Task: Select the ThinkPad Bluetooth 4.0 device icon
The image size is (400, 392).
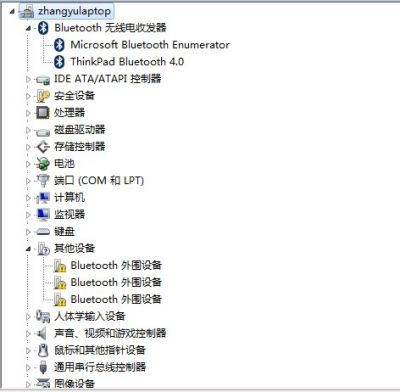Action: click(x=59, y=62)
